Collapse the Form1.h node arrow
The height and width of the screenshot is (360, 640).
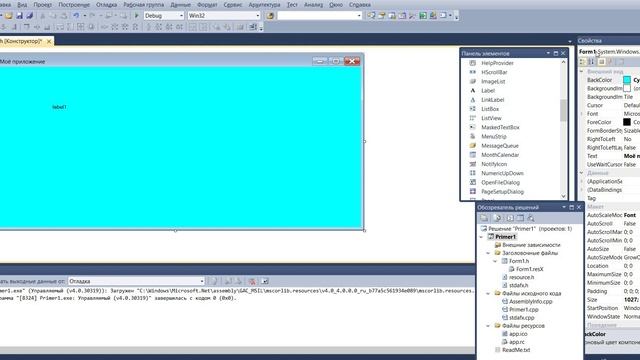tap(495, 261)
